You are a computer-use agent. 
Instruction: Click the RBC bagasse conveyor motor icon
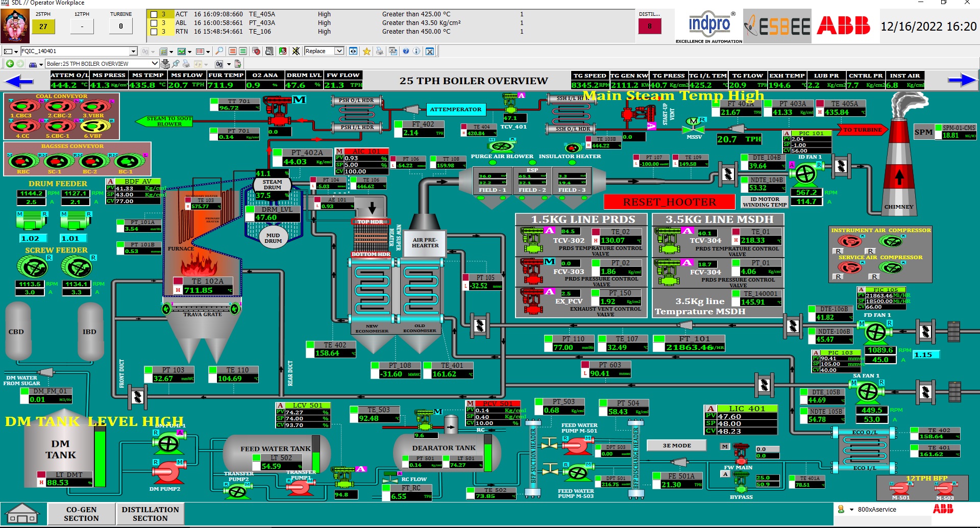(23, 162)
